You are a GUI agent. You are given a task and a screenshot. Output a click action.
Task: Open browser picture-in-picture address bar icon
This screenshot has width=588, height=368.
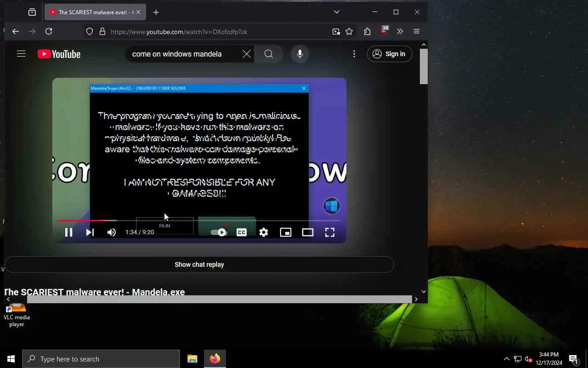pos(336,32)
